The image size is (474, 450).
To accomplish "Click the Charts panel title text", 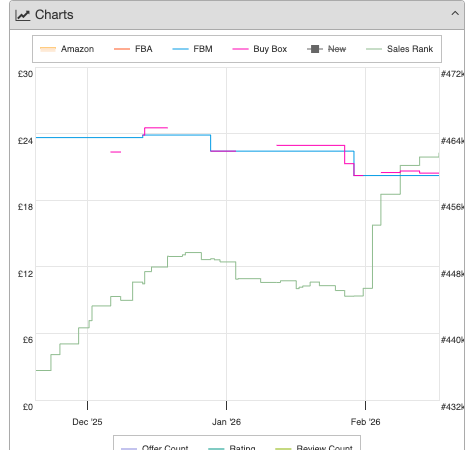I will tap(54, 15).
